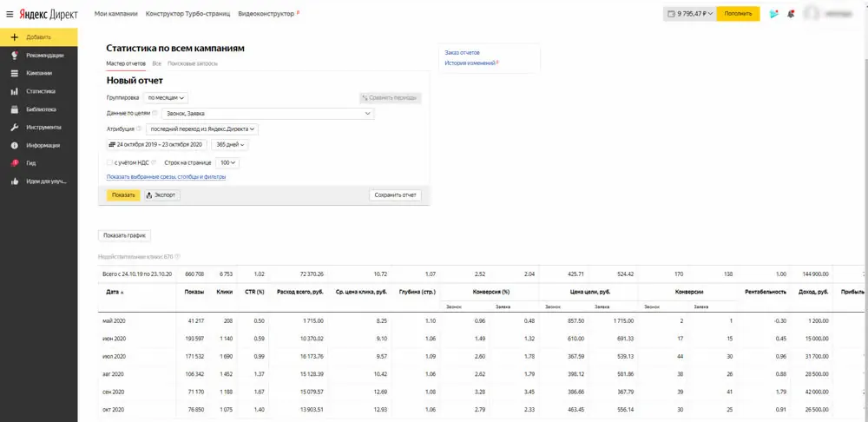The height and width of the screenshot is (422, 868).
Task: Open notifications bell icon
Action: point(791,14)
